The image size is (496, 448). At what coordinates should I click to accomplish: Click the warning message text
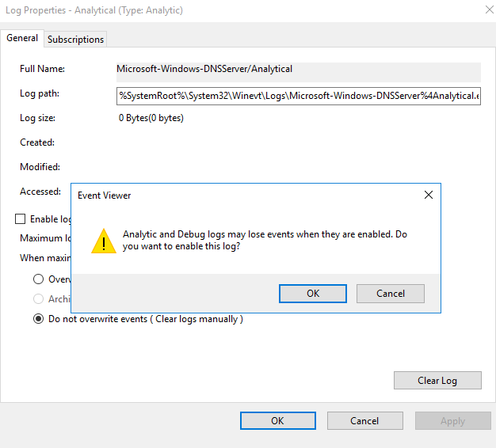[265, 240]
